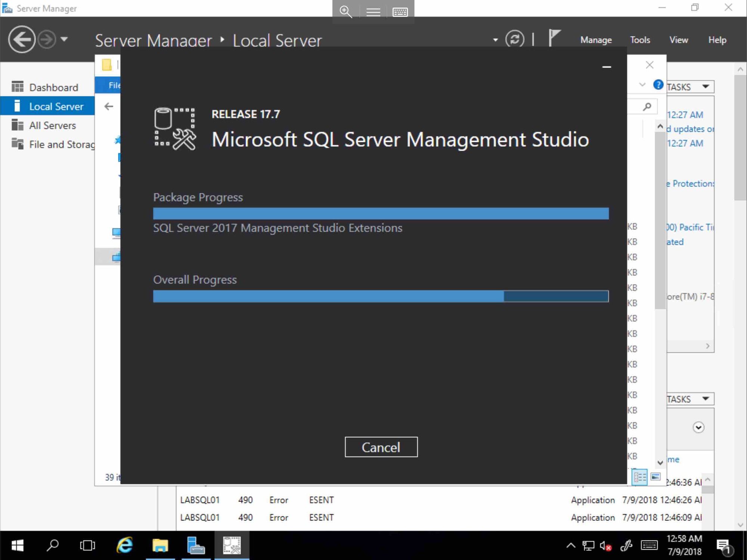Click the Server Manager back arrow
The height and width of the screenshot is (560, 747).
(x=22, y=39)
